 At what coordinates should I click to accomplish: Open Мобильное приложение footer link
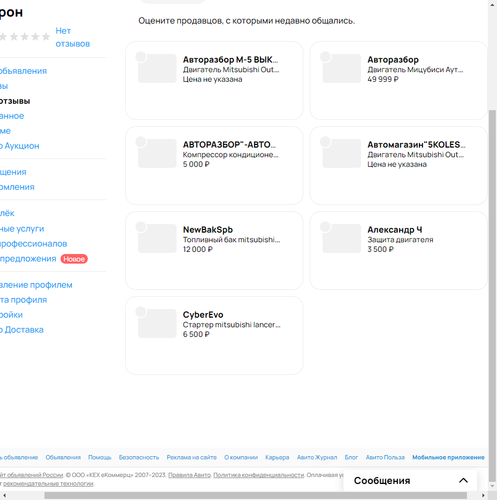pyautogui.click(x=448, y=457)
